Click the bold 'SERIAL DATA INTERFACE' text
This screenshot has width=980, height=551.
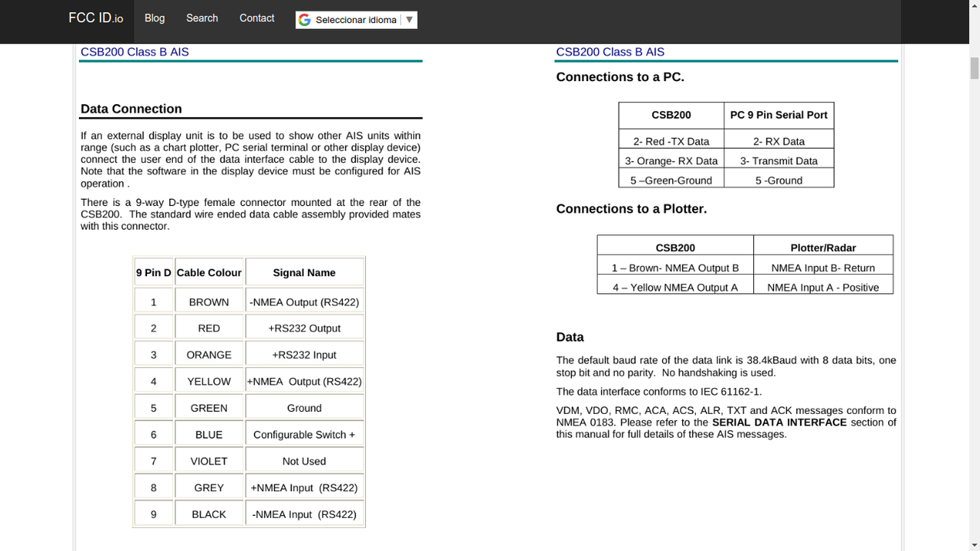(x=779, y=422)
